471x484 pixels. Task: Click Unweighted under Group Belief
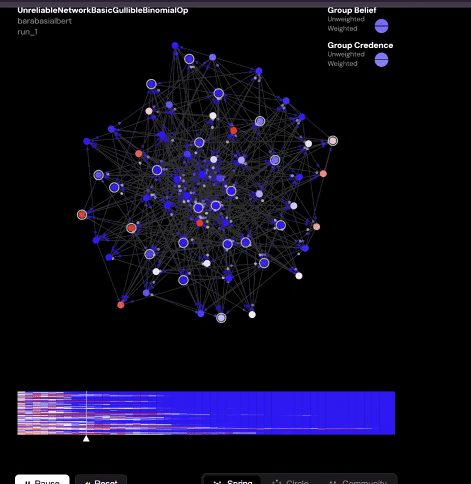pos(346,19)
